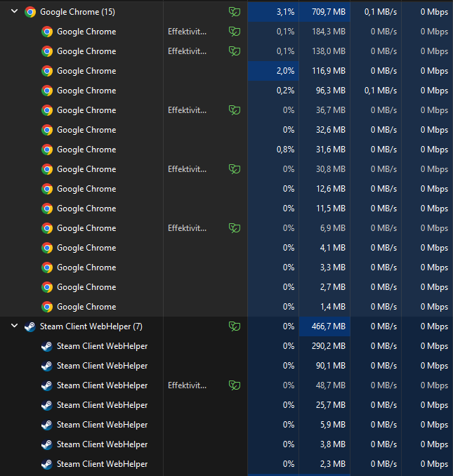Click the Steam icon of the process using 25,7 MB
Image resolution: width=453 pixels, height=476 pixels.
pos(47,405)
